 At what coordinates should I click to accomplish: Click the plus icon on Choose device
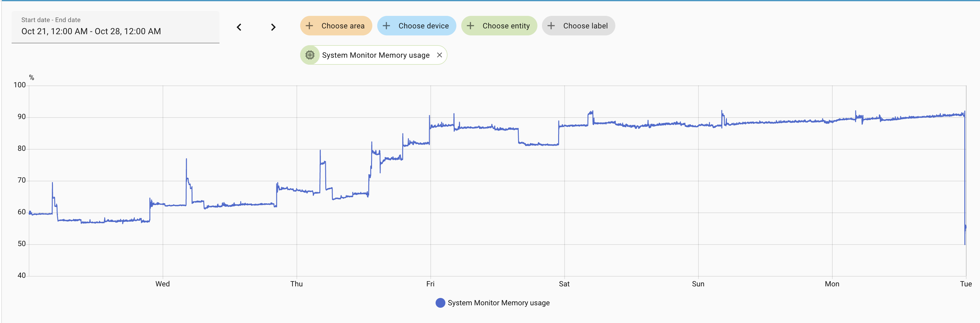(x=386, y=25)
